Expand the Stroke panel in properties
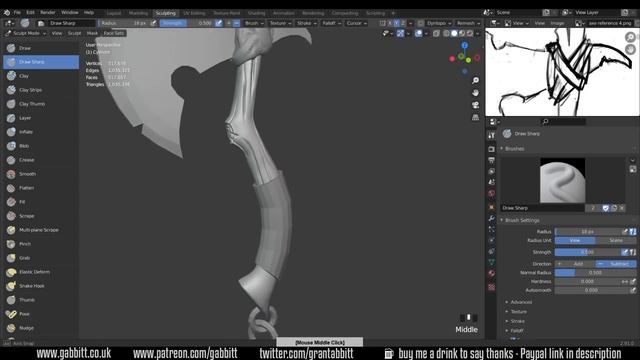The height and width of the screenshot is (360, 640). (x=517, y=321)
